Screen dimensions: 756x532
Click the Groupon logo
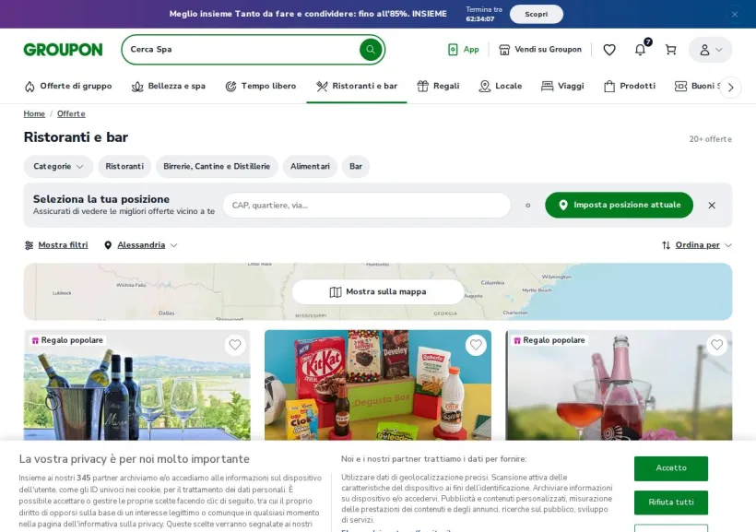pyautogui.click(x=63, y=50)
